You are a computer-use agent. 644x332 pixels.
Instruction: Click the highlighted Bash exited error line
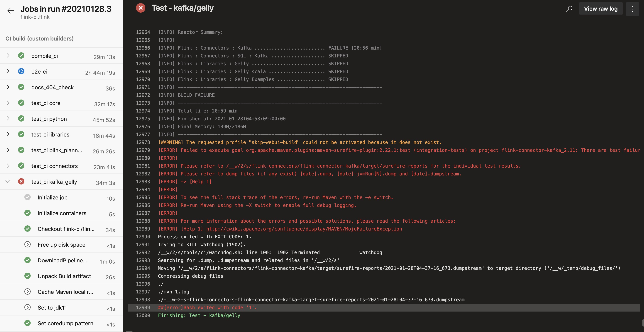click(207, 307)
